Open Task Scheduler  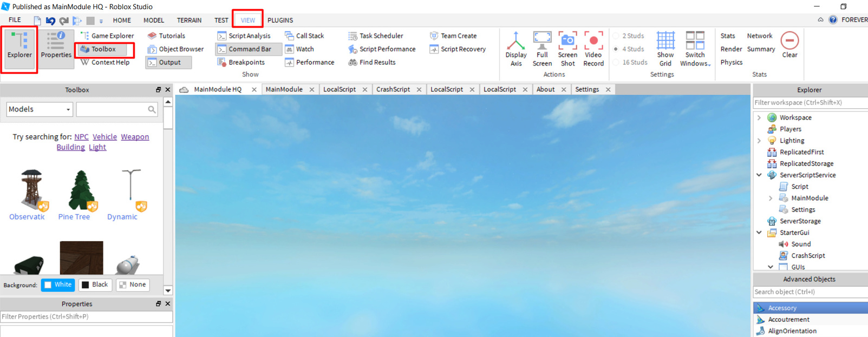[x=376, y=36]
